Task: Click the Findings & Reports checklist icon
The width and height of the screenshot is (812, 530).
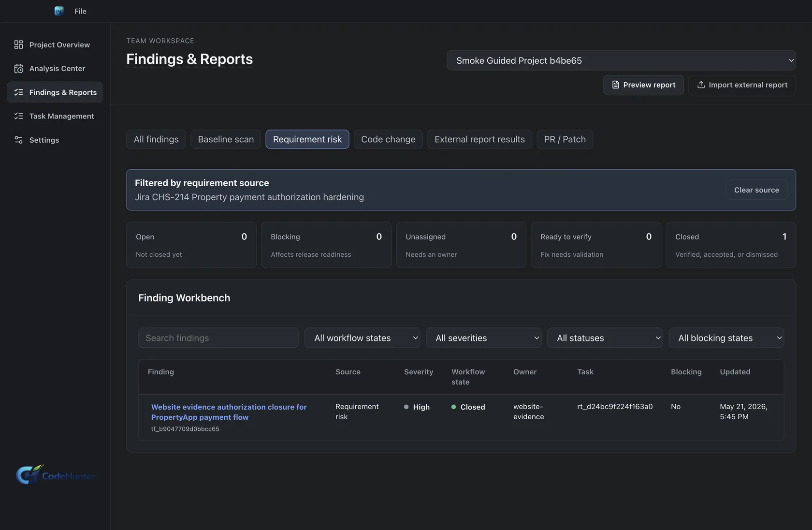Action: click(18, 92)
